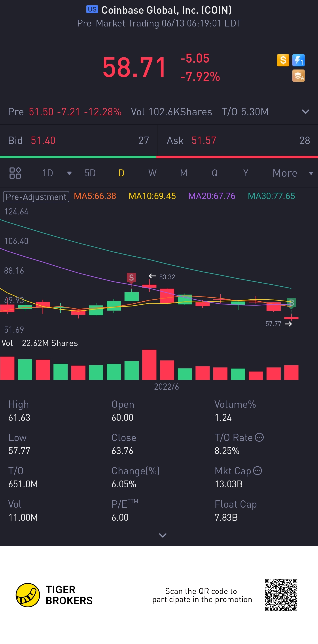Tap the Volume% 1.24 stat

pos(235,411)
